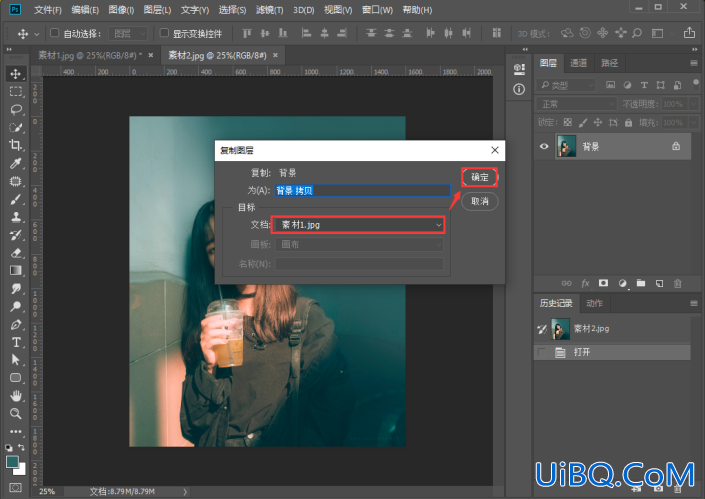Close the 复制图层 dialog

click(x=495, y=150)
